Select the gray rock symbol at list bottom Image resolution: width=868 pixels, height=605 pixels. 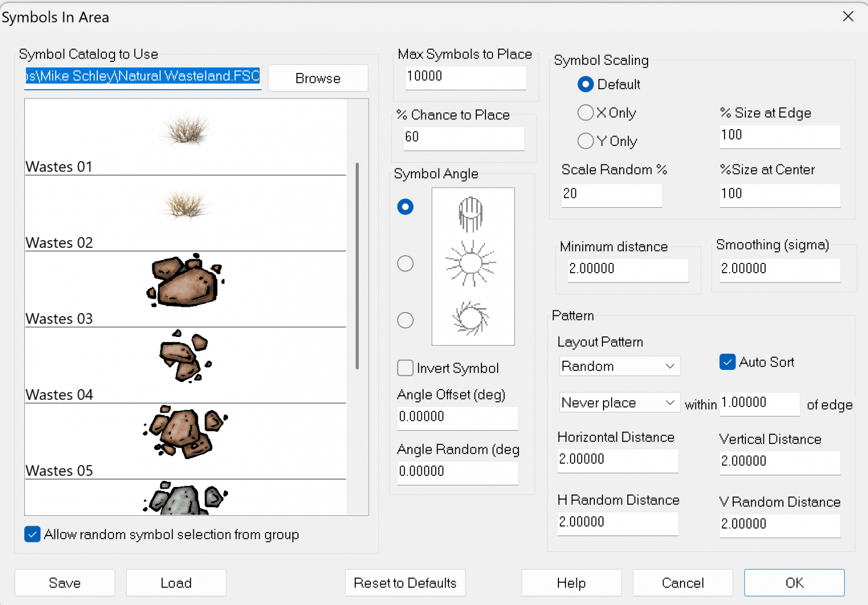click(185, 499)
